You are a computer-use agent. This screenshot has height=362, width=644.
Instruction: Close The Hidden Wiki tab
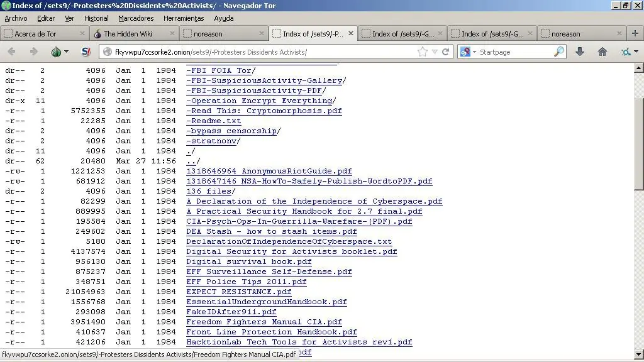[172, 33]
